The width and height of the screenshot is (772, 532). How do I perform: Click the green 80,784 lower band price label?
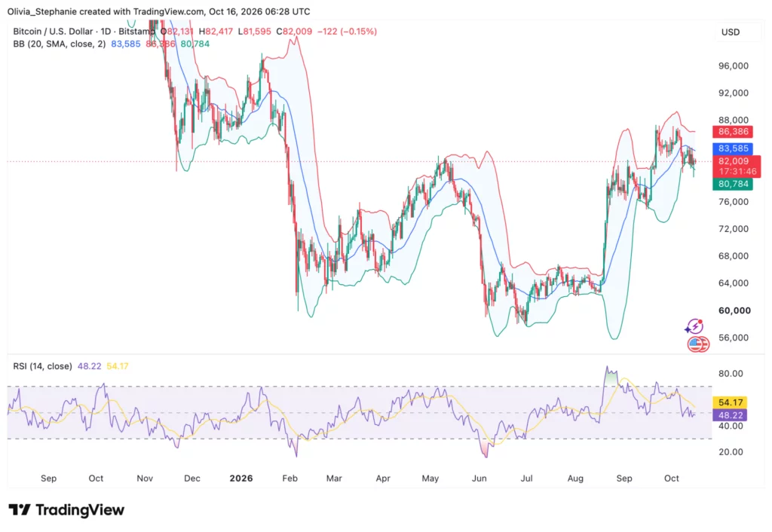click(733, 184)
